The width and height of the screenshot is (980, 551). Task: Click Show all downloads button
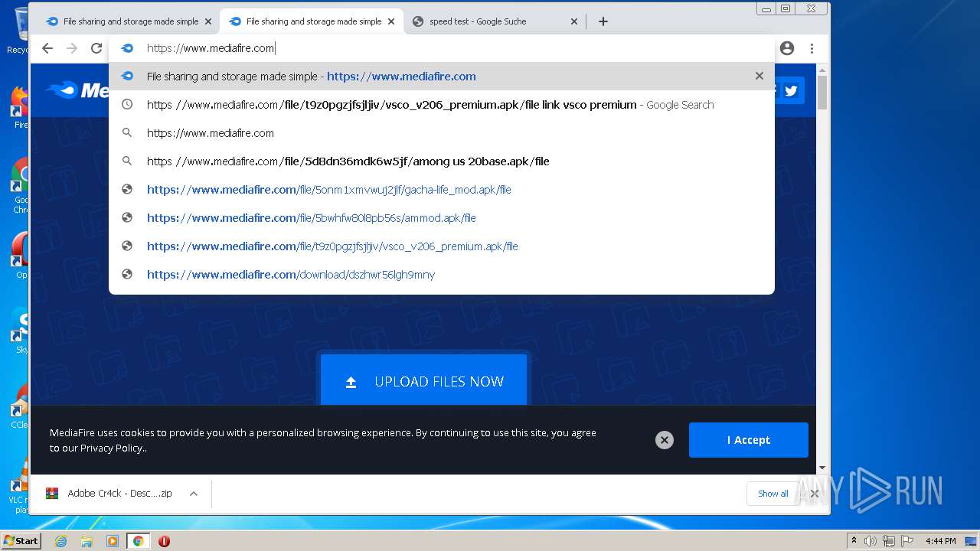point(773,494)
